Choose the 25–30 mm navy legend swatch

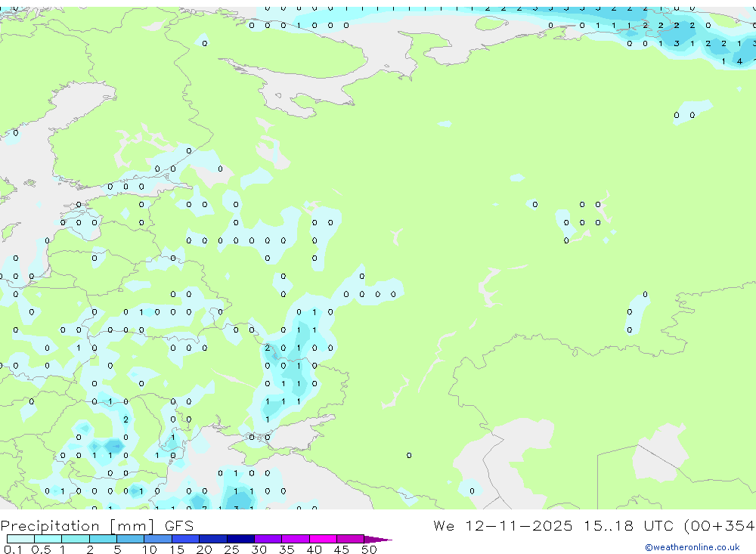pos(240,539)
